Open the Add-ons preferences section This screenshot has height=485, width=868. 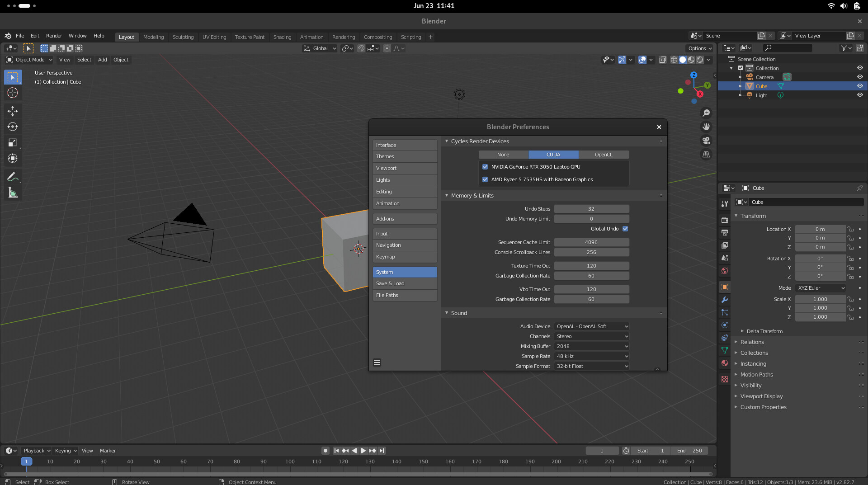pyautogui.click(x=405, y=219)
